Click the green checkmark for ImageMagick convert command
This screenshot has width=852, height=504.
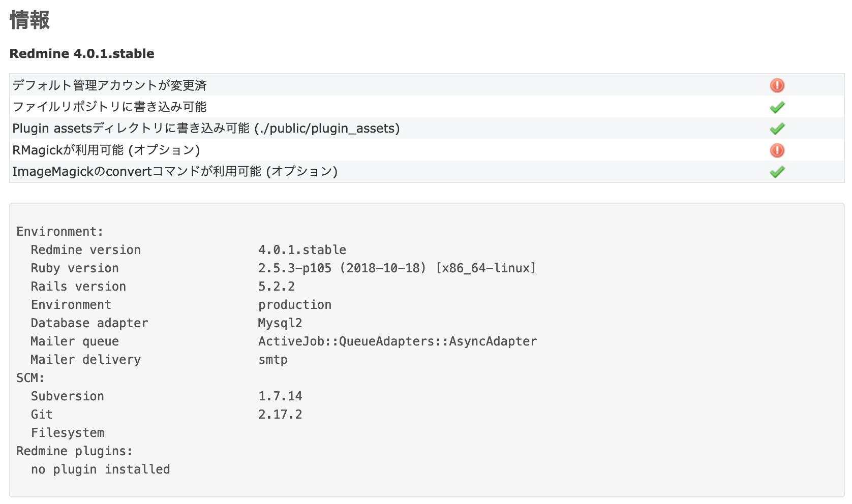click(x=776, y=172)
